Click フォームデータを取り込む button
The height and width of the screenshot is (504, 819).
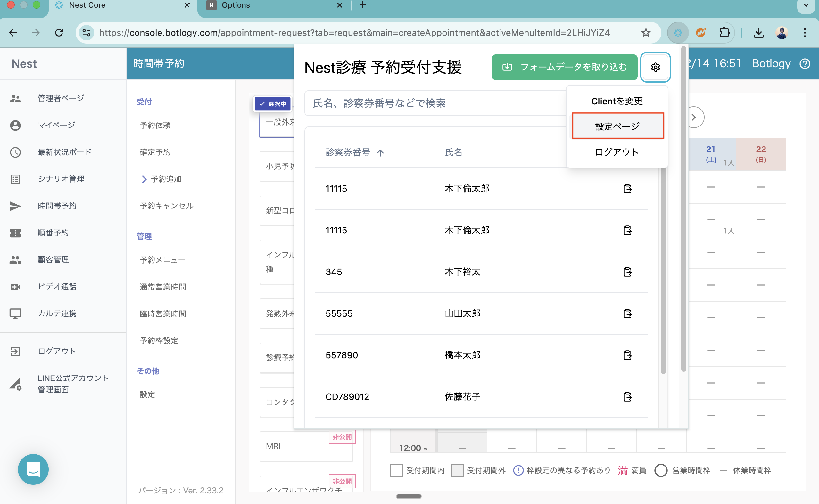[564, 67]
